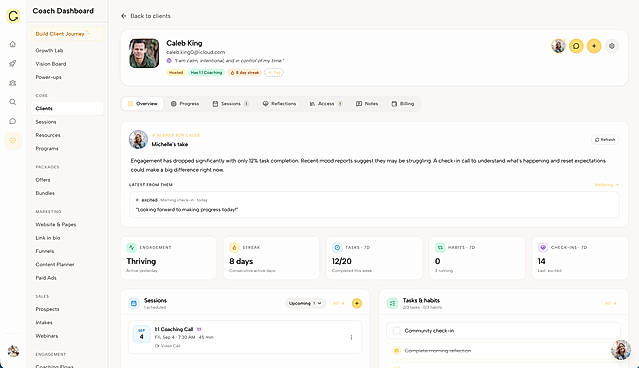This screenshot has width=639, height=368.
Task: Click the purple affirmation icon under the email
Action: click(x=169, y=61)
